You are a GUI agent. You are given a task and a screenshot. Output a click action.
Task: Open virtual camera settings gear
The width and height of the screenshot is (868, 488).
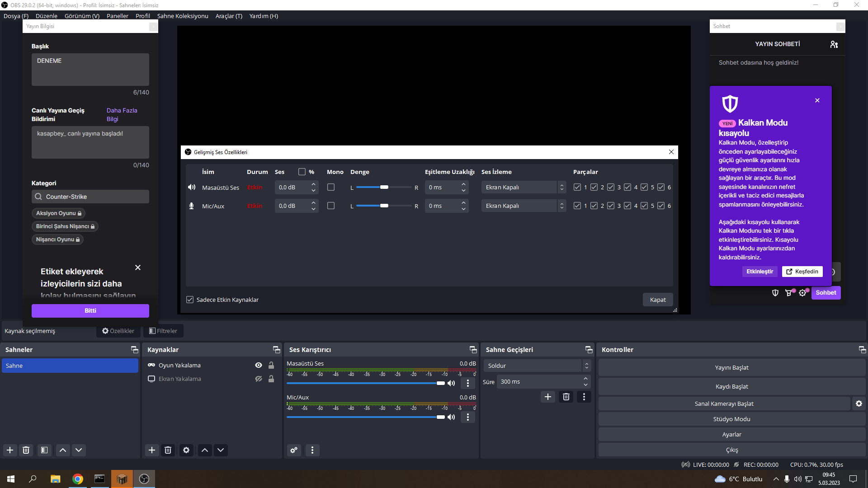859,404
